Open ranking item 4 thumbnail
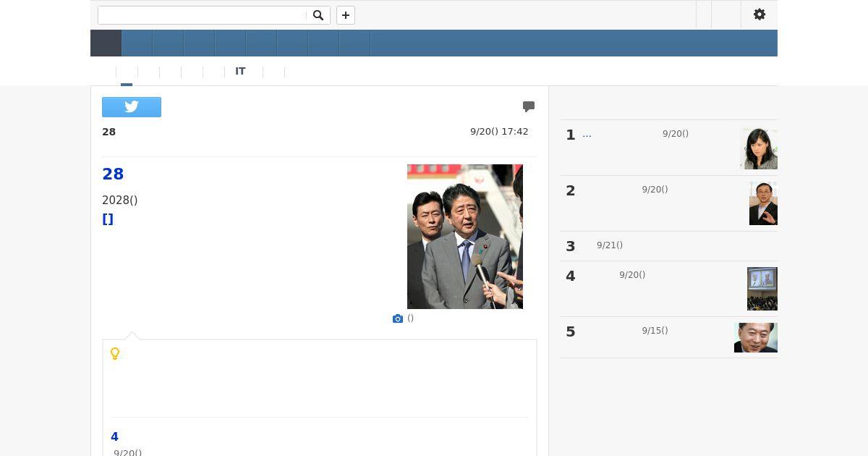Image resolution: width=868 pixels, height=456 pixels. [762, 289]
